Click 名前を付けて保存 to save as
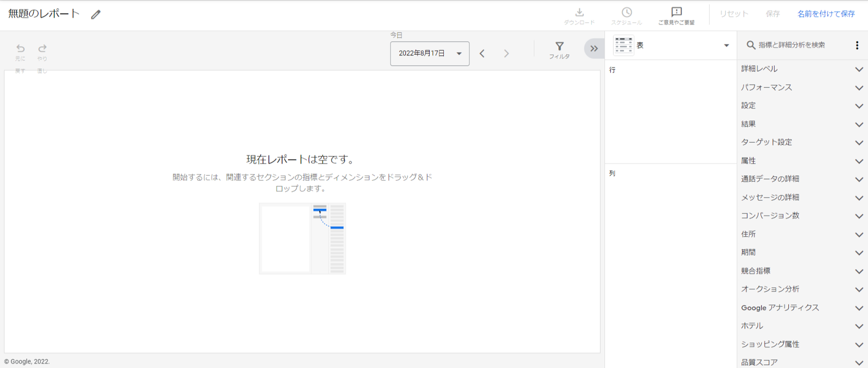 tap(826, 14)
